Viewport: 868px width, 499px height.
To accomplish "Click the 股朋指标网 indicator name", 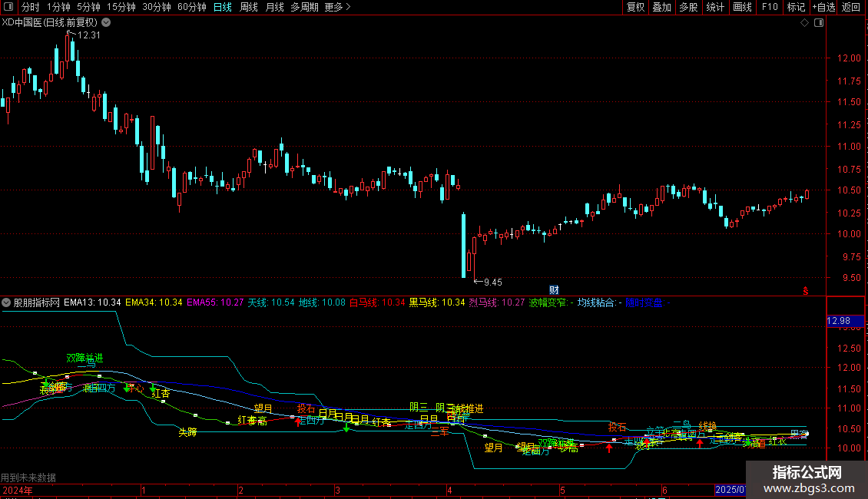I will [37, 302].
